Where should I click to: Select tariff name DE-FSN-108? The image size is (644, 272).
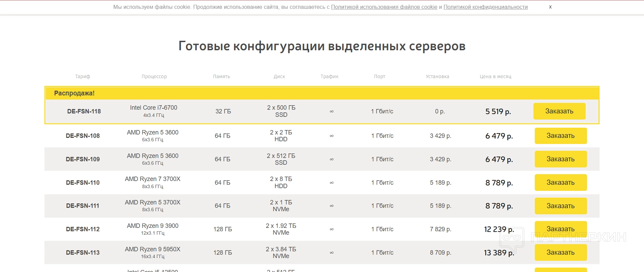[x=83, y=135]
